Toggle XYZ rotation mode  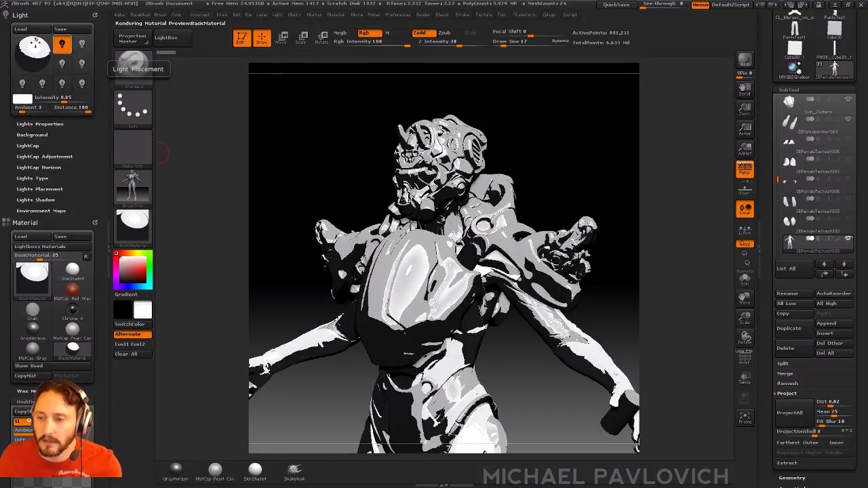click(745, 243)
